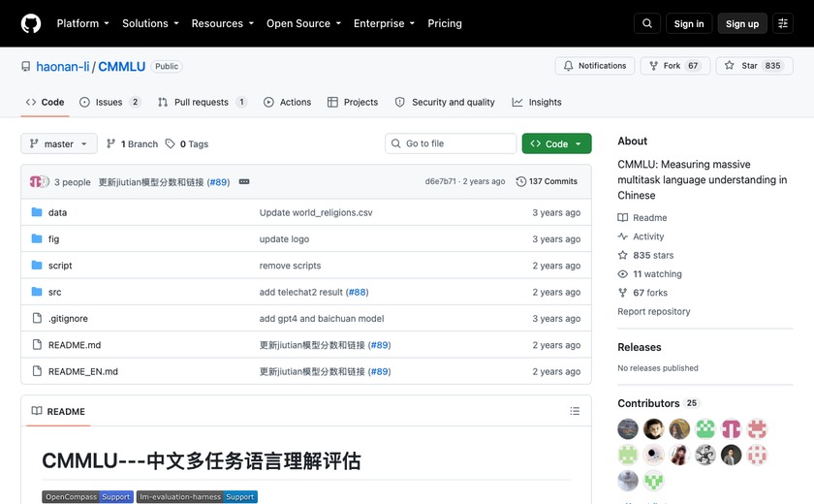The width and height of the screenshot is (814, 504).
Task: Open the pink T-shaped contributor avatar
Action: [x=731, y=428]
